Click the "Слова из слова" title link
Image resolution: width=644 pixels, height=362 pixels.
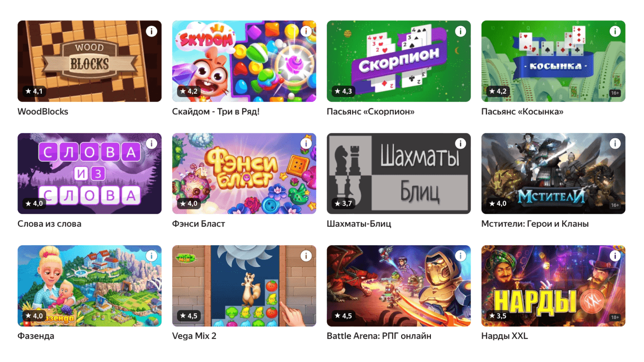pos(49,224)
